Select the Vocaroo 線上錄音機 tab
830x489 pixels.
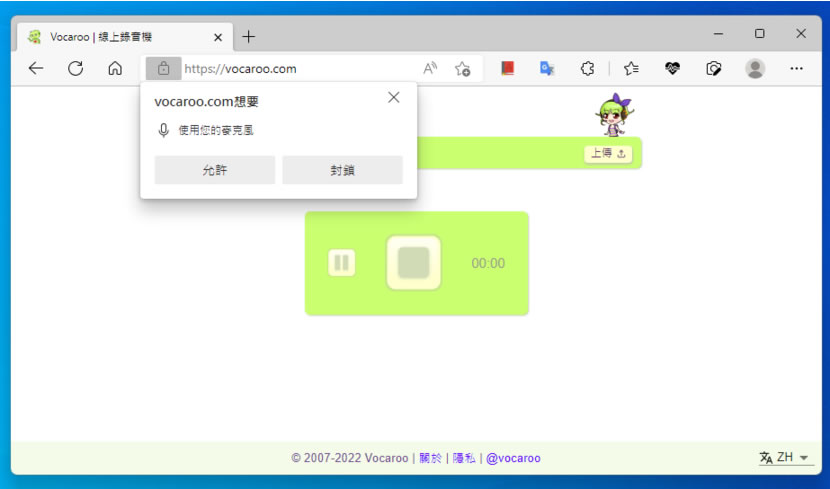pyautogui.click(x=124, y=37)
